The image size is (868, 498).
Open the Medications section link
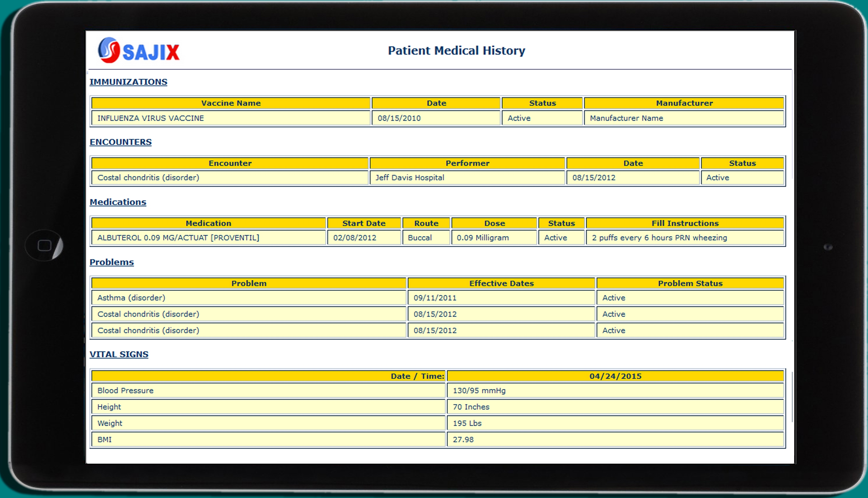(x=118, y=202)
